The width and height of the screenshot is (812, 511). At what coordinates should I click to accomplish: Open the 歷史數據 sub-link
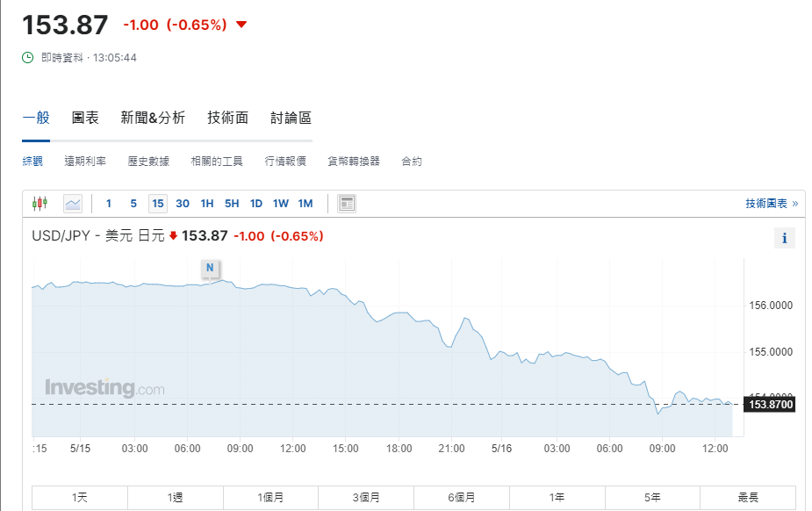click(x=148, y=162)
